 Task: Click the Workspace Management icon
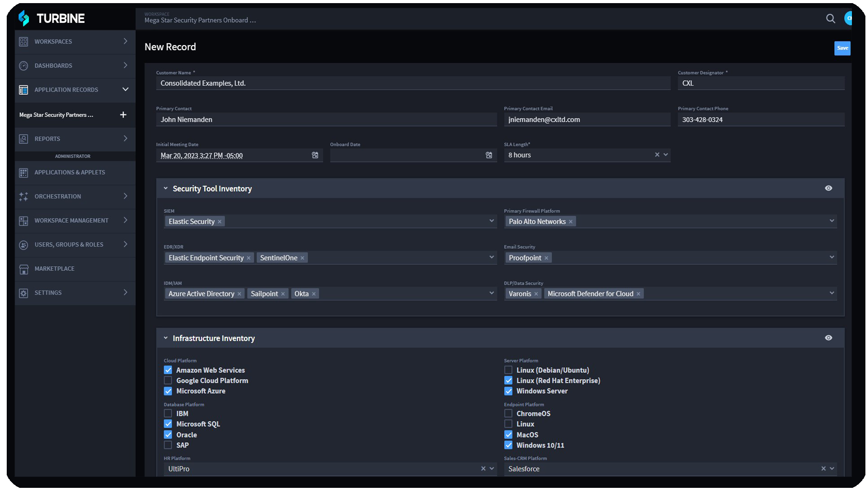(23, 221)
